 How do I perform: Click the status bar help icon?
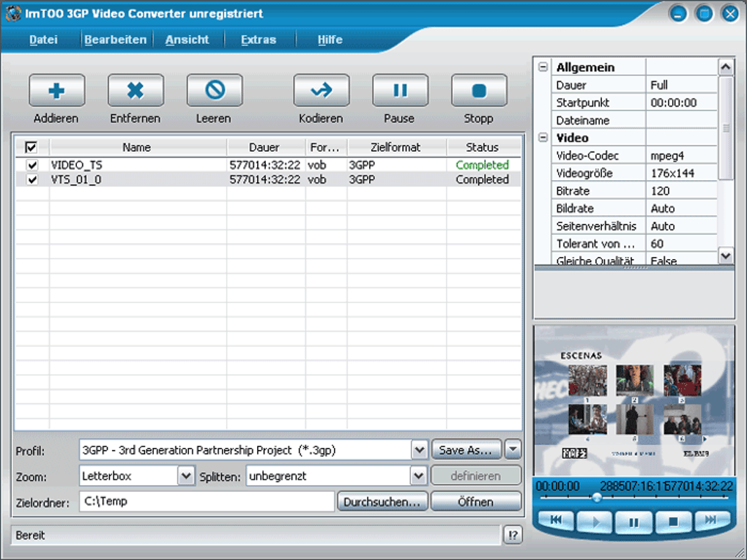coord(513,535)
